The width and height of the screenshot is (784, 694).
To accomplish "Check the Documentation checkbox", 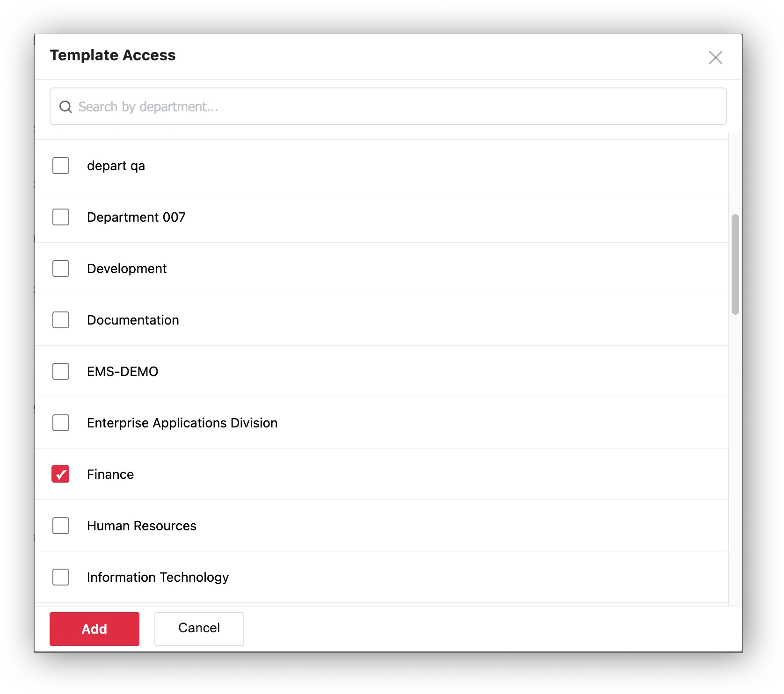I will (60, 320).
